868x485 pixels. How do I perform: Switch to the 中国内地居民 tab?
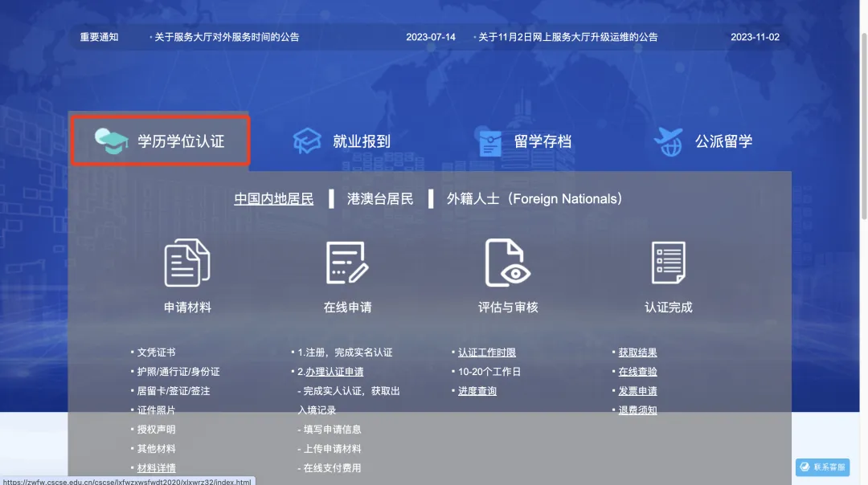(273, 198)
